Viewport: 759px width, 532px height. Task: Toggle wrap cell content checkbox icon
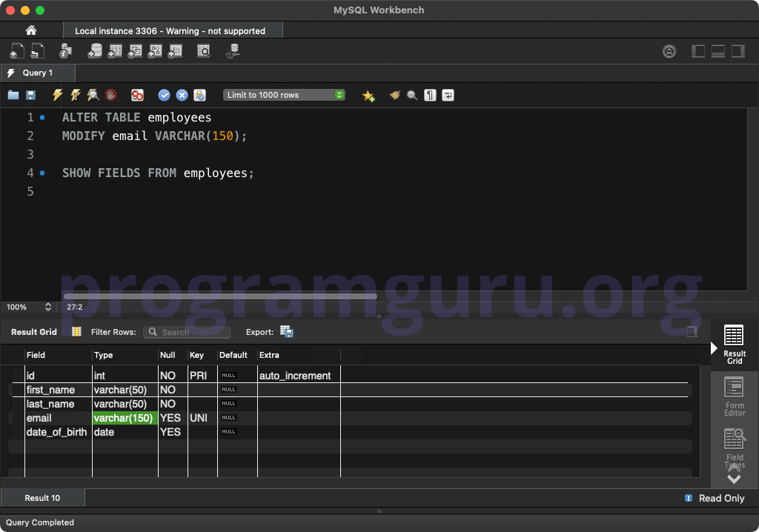pos(692,332)
